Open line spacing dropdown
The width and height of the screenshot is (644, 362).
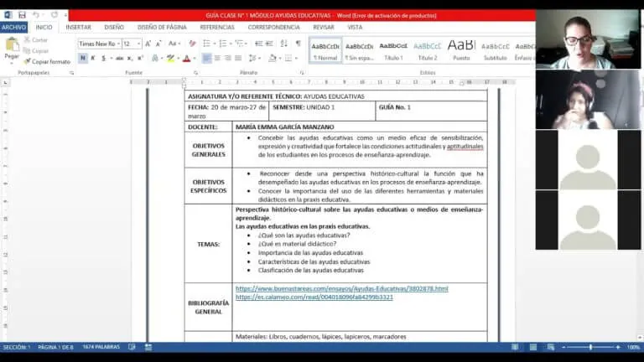tap(255, 59)
